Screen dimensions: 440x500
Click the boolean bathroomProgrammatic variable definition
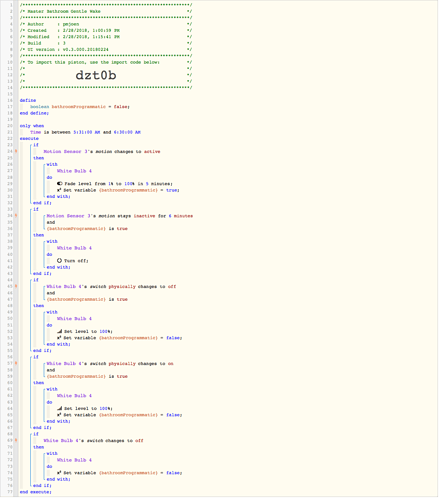coord(80,107)
